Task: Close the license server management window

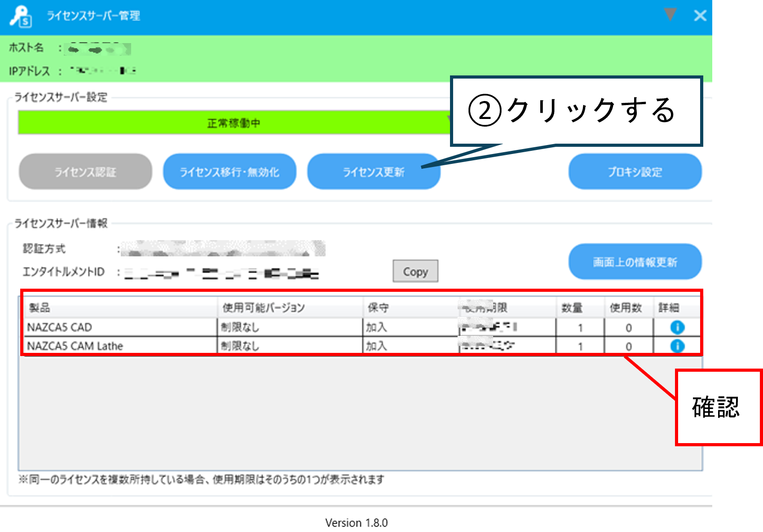Action: pos(700,16)
